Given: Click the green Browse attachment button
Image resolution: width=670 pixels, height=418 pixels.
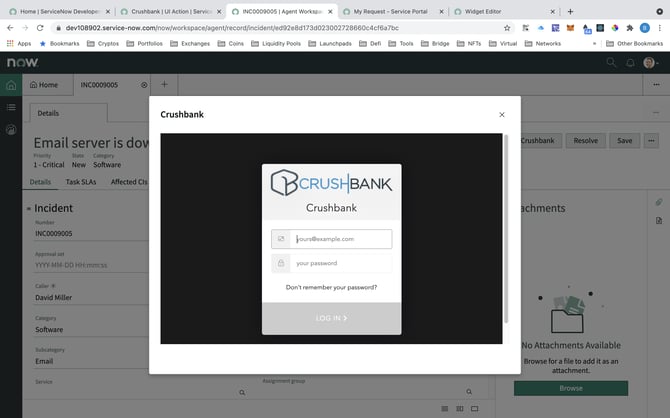Looking at the screenshot, I should (x=570, y=387).
